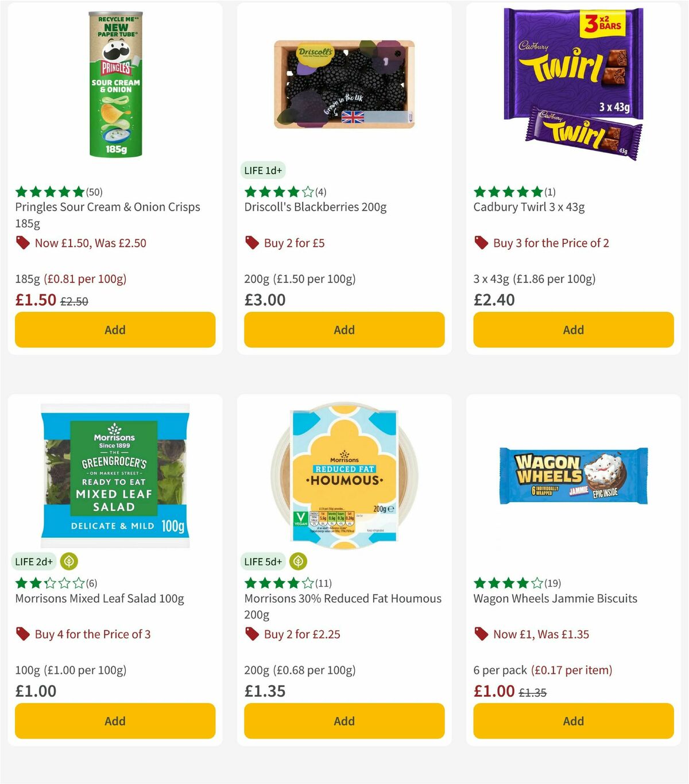Click the green leaf sustainability icon next to LIFE 2d+ badge
This screenshot has width=689, height=784.
tap(69, 561)
